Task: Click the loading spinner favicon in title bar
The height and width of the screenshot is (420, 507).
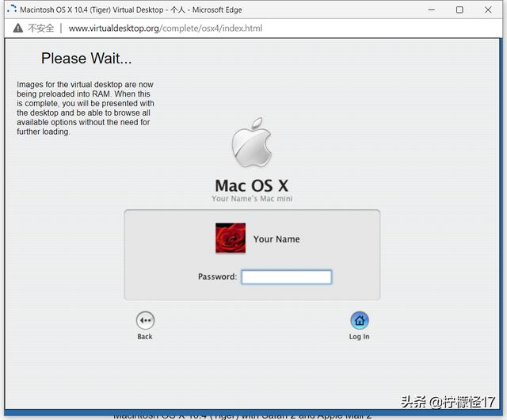Action: click(x=12, y=9)
